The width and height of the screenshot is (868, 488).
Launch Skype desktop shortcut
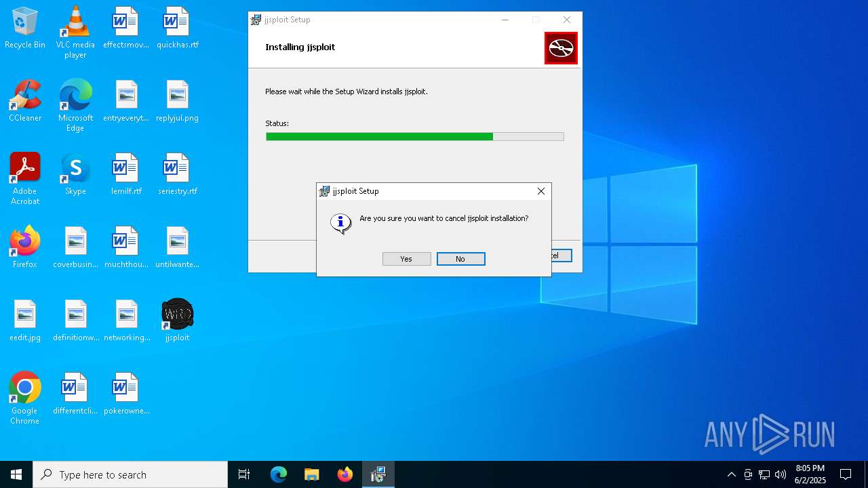pyautogui.click(x=75, y=174)
